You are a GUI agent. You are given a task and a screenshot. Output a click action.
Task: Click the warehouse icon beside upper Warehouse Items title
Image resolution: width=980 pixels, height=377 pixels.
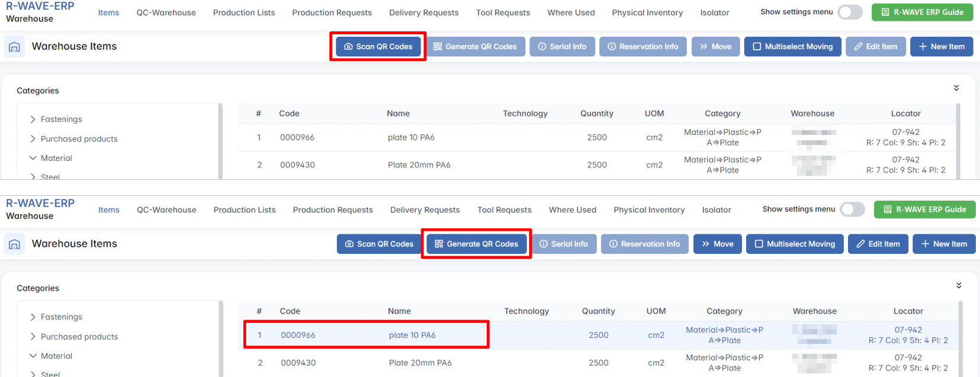(14, 47)
